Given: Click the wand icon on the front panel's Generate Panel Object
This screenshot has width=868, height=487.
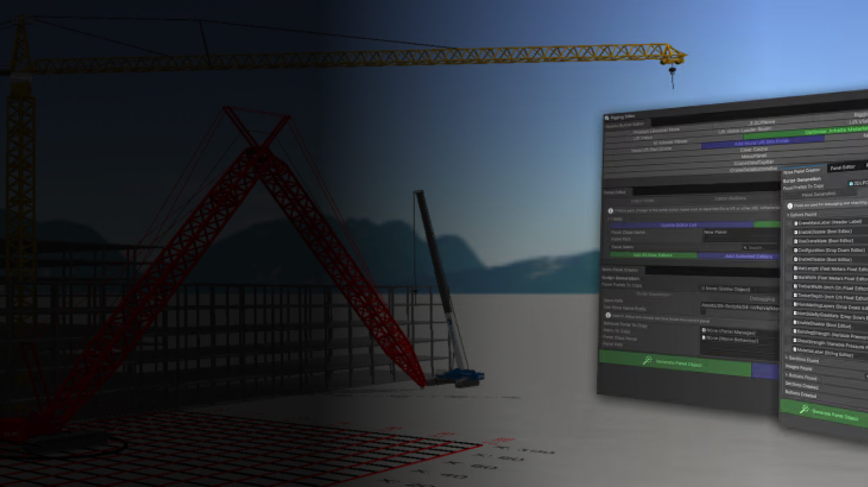Looking at the screenshot, I should coord(804,409).
